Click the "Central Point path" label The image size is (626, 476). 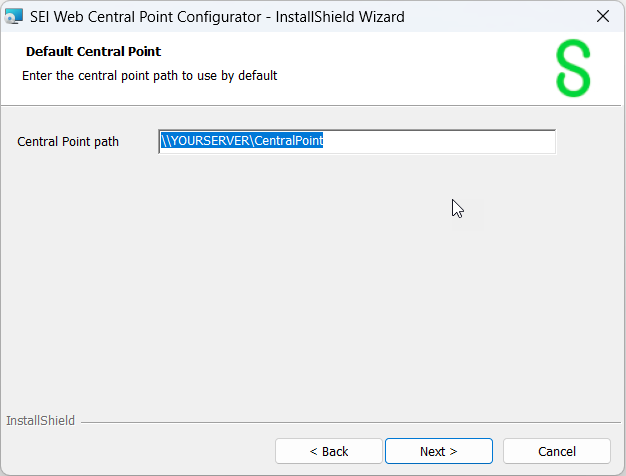point(68,142)
